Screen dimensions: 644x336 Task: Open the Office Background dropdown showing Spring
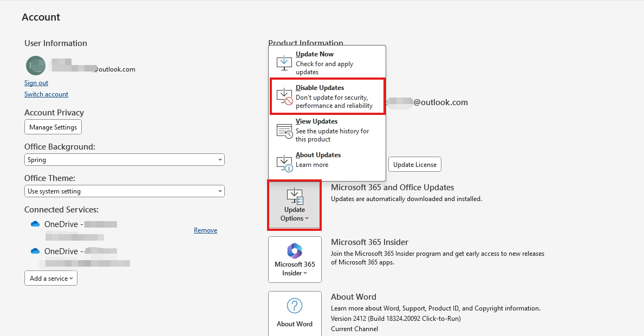125,159
